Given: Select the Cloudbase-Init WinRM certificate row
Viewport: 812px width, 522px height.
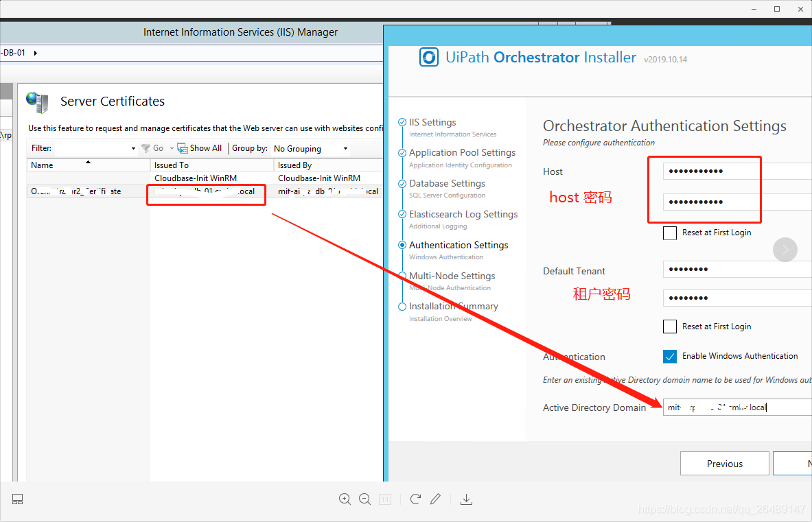Looking at the screenshot, I should pos(205,178).
